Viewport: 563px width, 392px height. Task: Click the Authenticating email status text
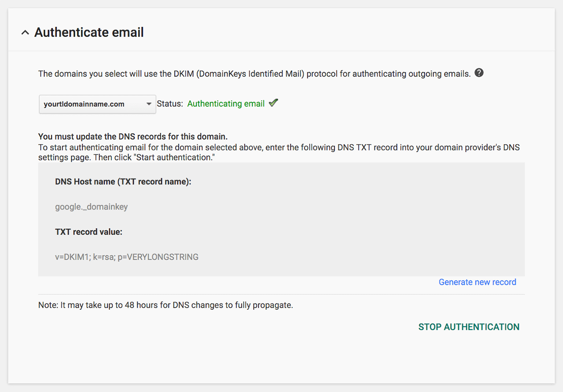click(226, 104)
